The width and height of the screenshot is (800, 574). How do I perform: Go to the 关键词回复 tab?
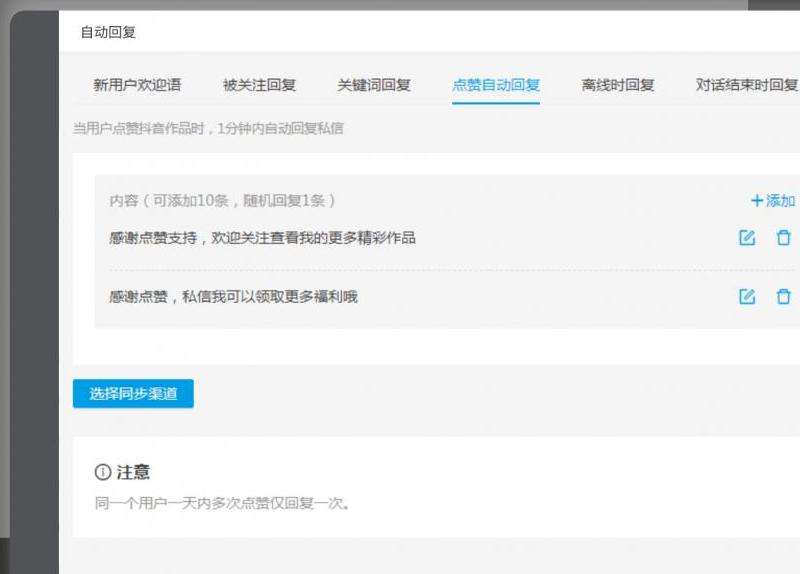coord(374,85)
